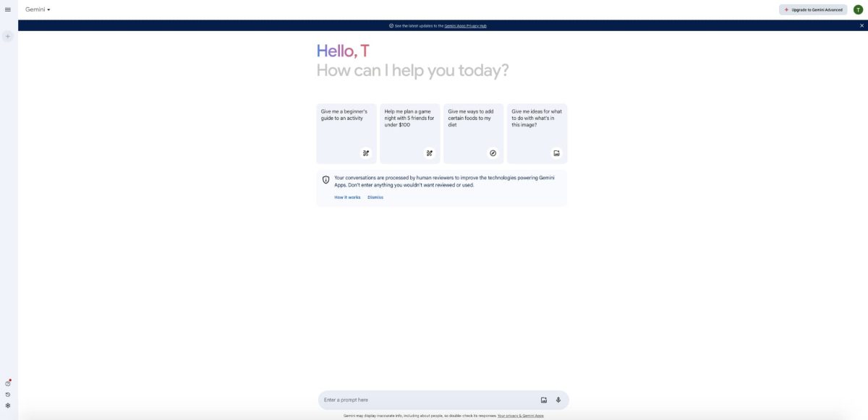Screen dimensions: 868x420
Task: Click the image icon on the ideas card
Action: pos(555,152)
